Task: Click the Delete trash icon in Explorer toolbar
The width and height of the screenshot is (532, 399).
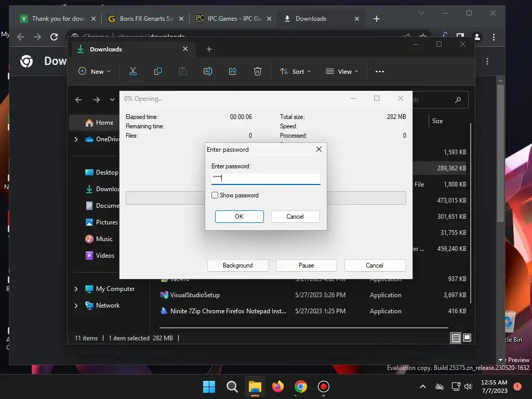Action: 258,71
